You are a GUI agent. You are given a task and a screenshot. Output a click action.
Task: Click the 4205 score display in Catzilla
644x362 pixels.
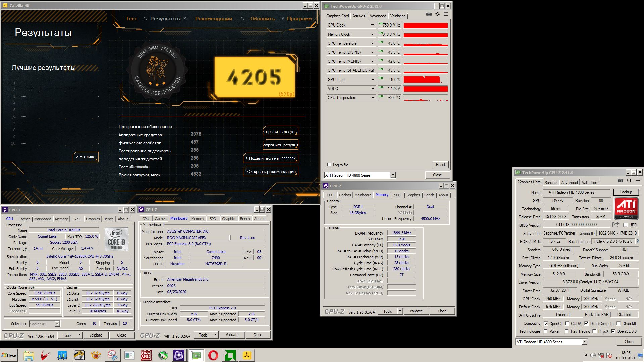pos(254,77)
